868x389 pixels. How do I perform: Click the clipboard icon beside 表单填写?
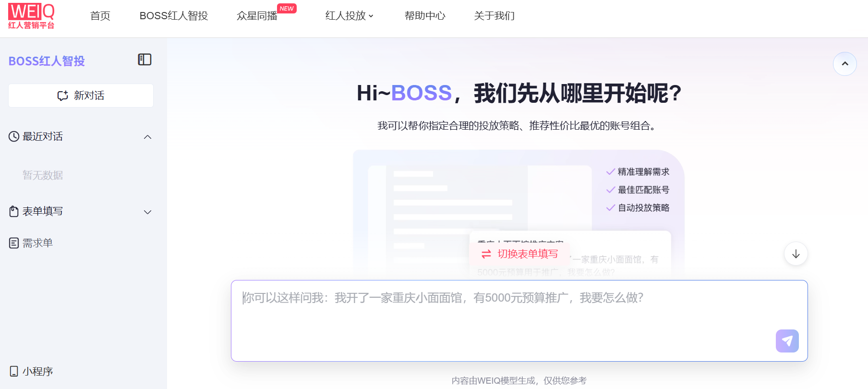tap(14, 211)
